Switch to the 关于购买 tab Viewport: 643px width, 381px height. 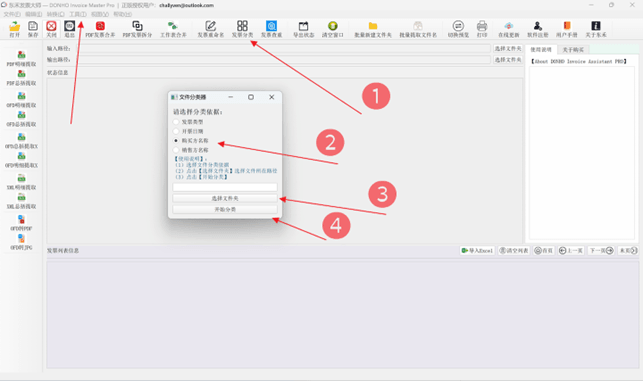point(573,50)
